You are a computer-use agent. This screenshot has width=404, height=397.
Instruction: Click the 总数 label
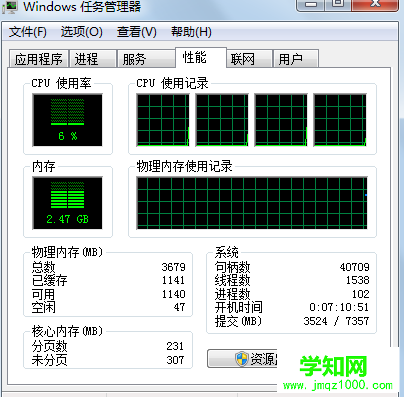pos(43,267)
